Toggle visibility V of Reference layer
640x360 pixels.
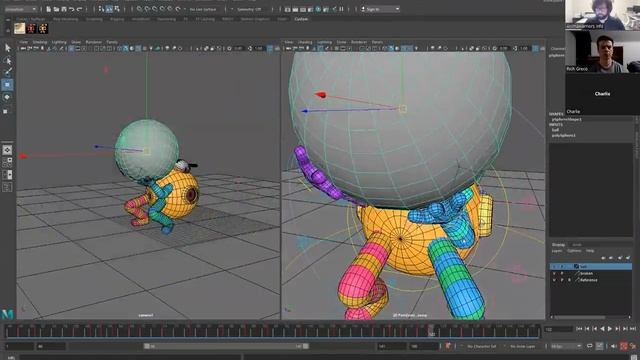554,280
